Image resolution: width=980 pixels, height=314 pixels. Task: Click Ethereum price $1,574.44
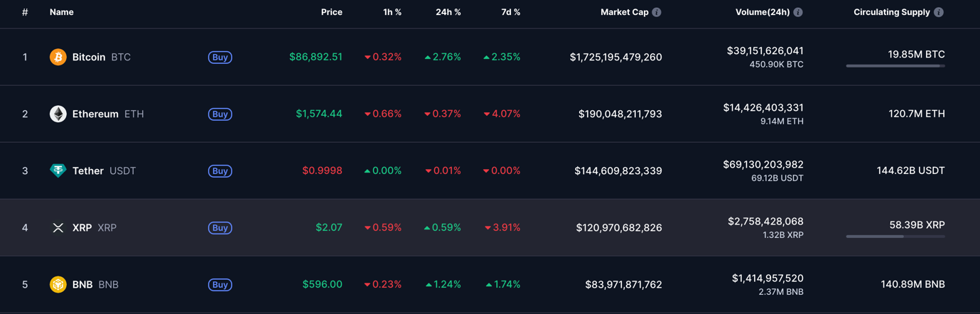[319, 114]
